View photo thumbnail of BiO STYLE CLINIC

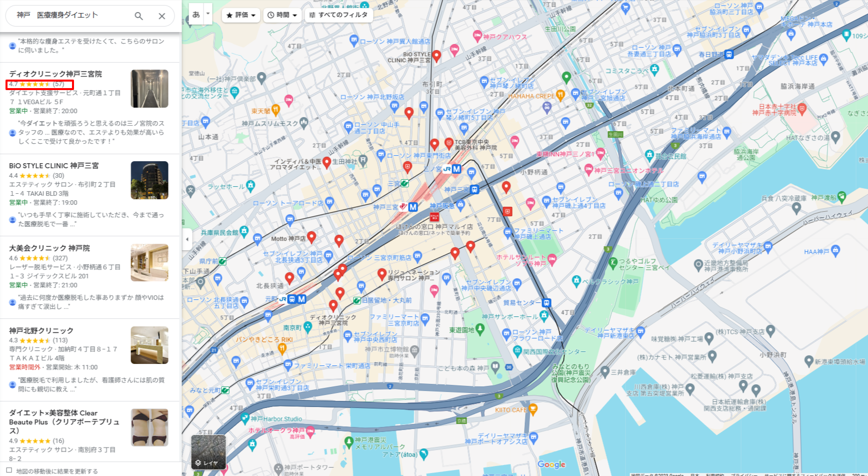[x=149, y=180]
